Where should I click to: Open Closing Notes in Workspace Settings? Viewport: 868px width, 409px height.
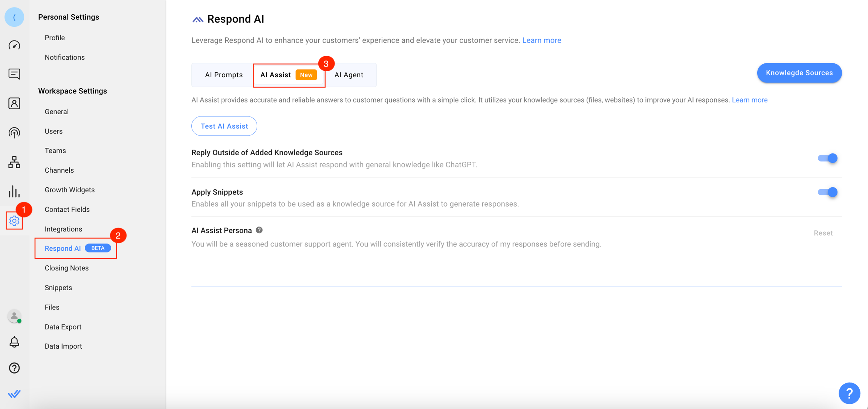(x=67, y=268)
